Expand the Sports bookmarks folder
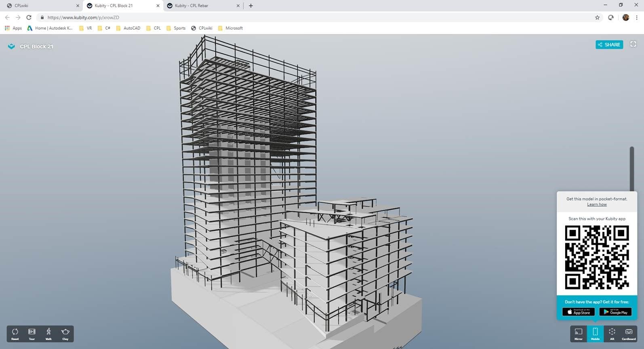This screenshot has height=349, width=644. tap(176, 28)
